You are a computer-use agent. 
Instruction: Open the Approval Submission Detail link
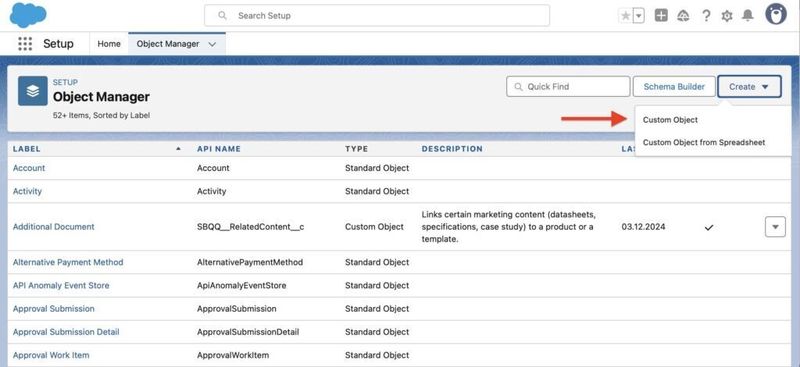click(x=66, y=332)
